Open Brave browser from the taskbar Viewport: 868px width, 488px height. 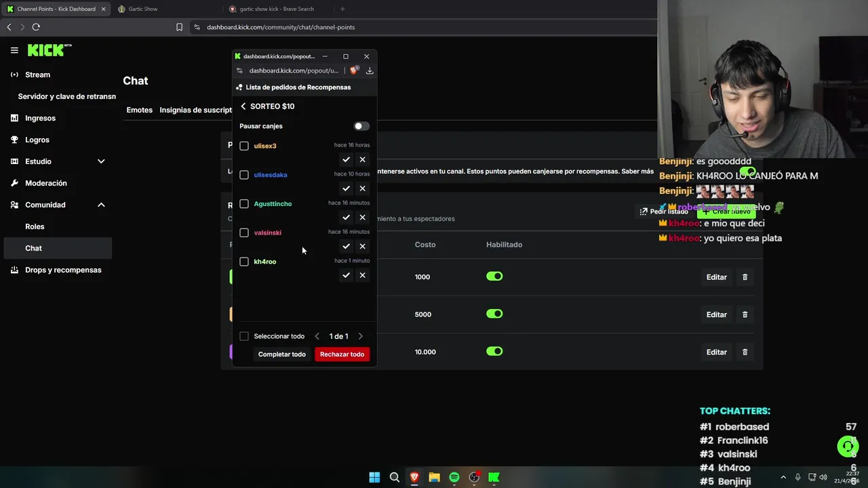pos(414,477)
